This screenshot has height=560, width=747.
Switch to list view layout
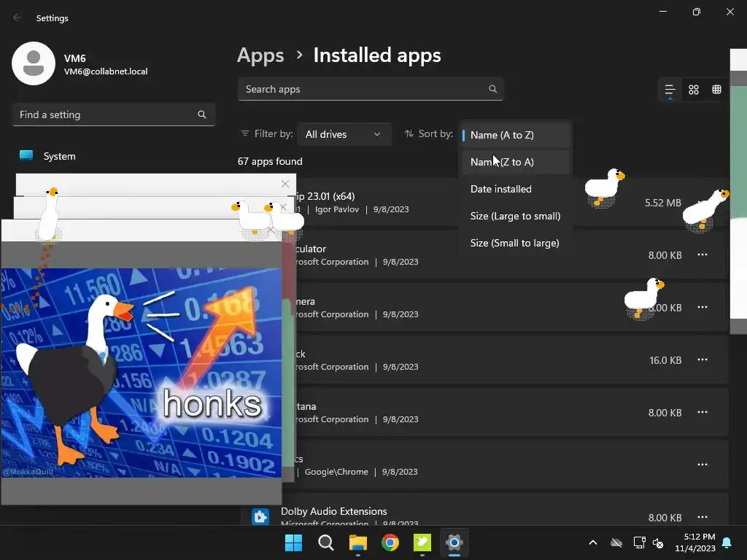[670, 90]
